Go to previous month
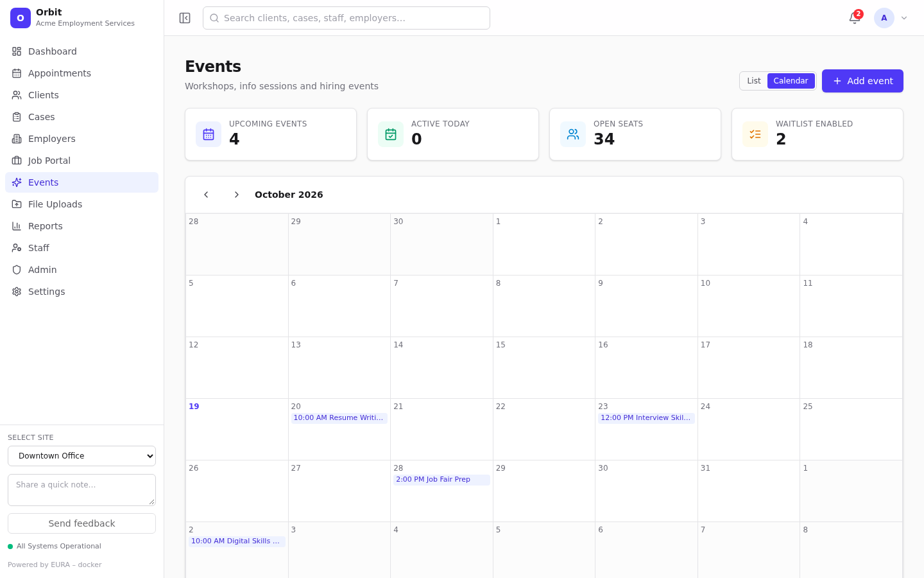Viewport: 924px width, 578px height. pos(206,195)
